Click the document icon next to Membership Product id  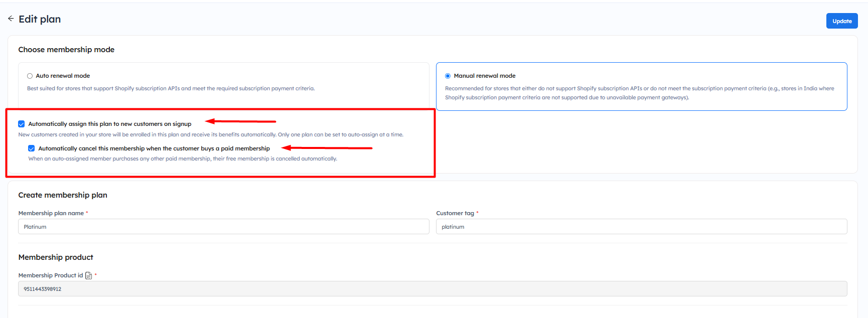[89, 275]
